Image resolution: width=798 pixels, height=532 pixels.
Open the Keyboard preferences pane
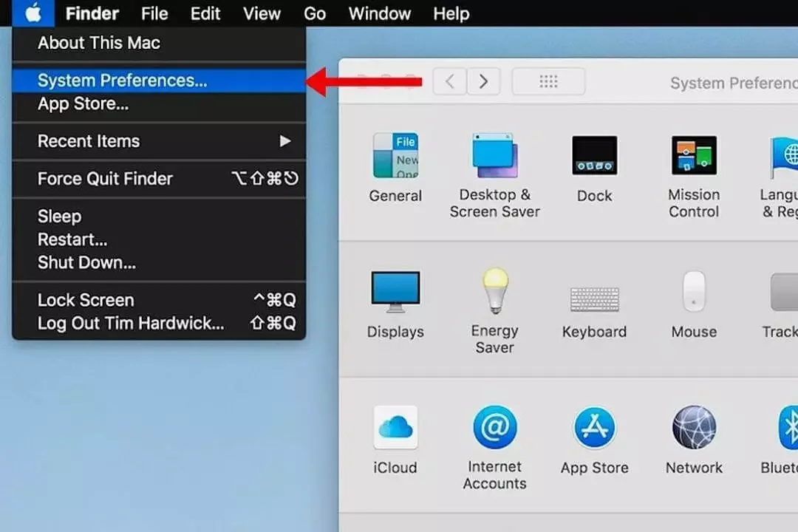594,299
